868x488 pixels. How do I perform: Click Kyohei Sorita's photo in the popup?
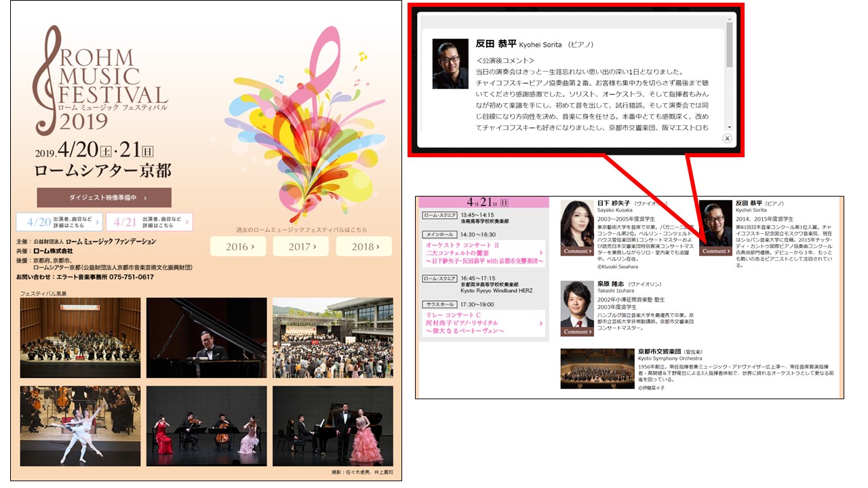(450, 64)
